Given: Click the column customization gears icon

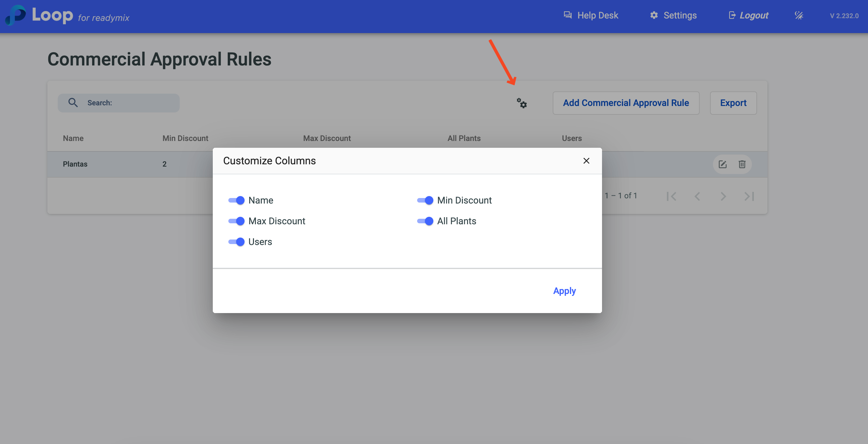Looking at the screenshot, I should click(522, 103).
